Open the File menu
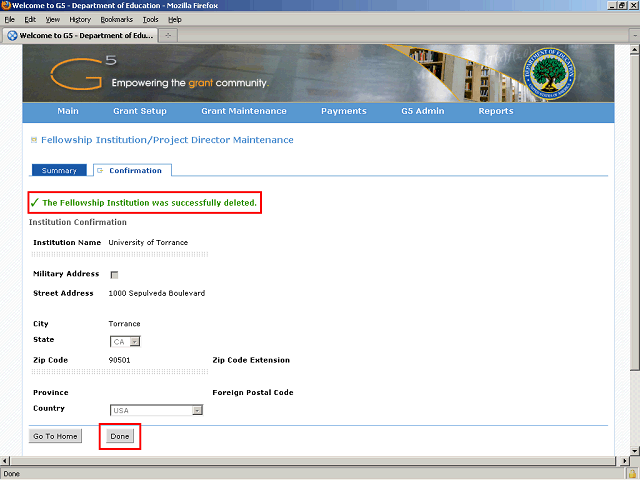 coord(9,20)
